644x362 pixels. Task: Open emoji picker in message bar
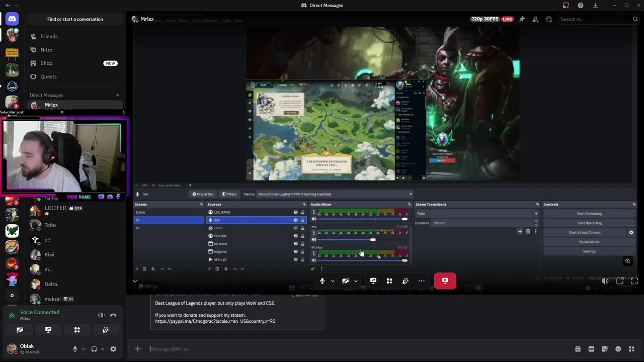click(x=618, y=349)
